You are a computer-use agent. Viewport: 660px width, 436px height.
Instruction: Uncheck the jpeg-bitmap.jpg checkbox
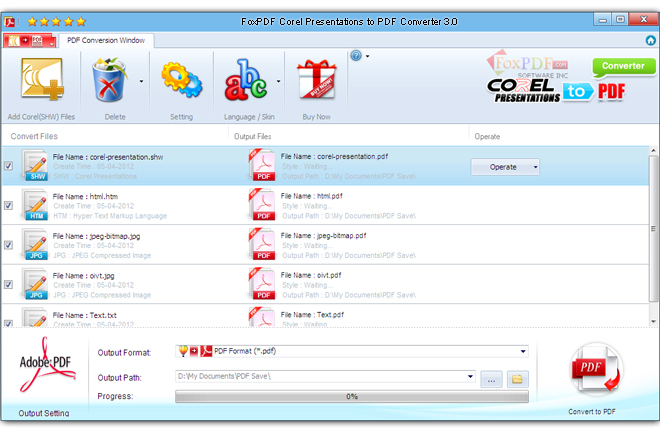pos(8,245)
